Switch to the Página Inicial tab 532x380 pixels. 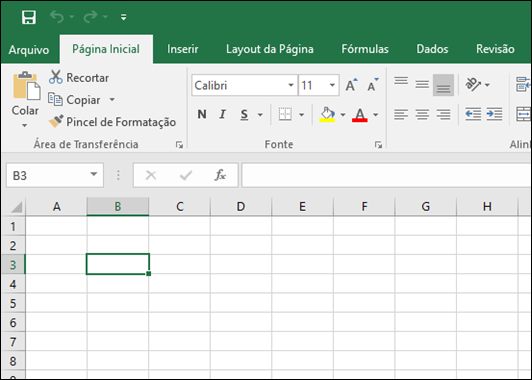pos(106,49)
